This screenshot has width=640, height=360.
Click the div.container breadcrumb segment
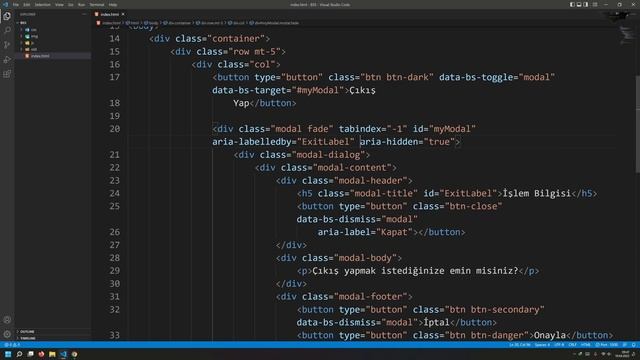point(178,23)
